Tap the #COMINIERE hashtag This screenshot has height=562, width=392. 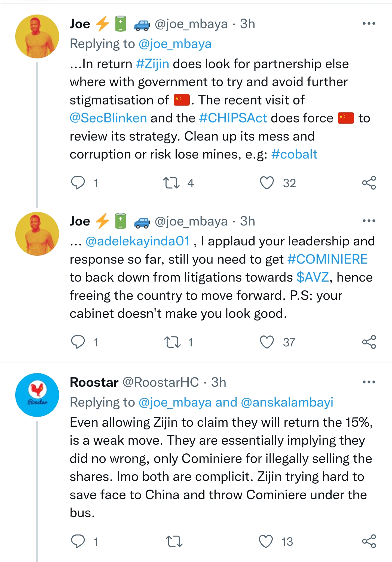coord(327,259)
